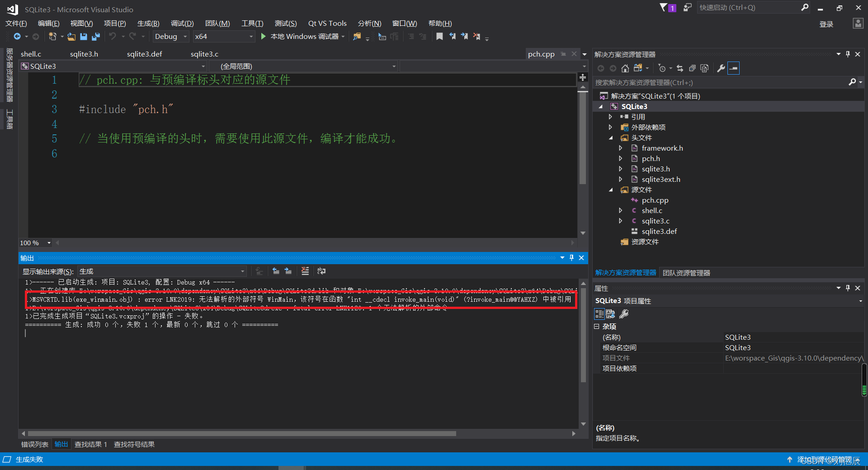The image size is (868, 470).
Task: Click the Find in Files icon
Action: pyautogui.click(x=357, y=37)
